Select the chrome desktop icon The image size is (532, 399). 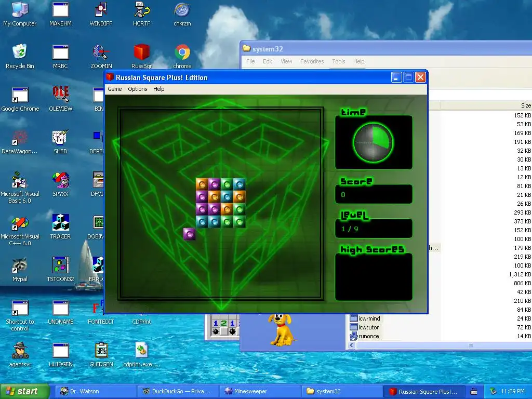[182, 56]
